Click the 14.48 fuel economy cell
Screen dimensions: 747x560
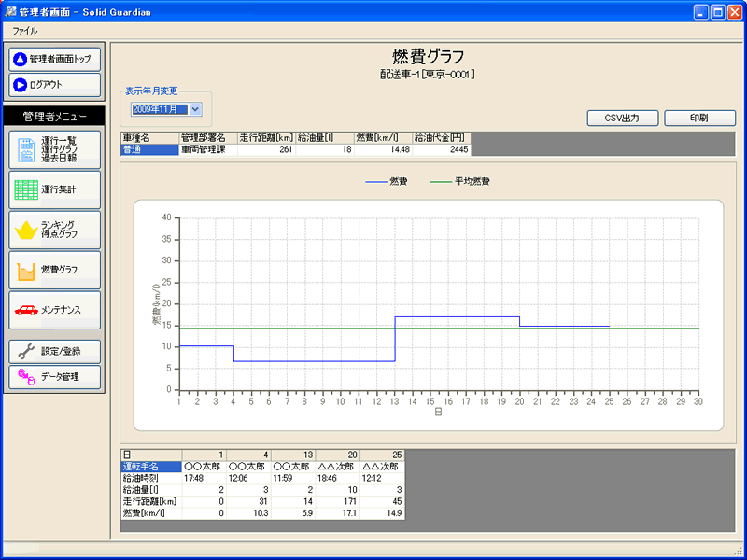[x=383, y=149]
